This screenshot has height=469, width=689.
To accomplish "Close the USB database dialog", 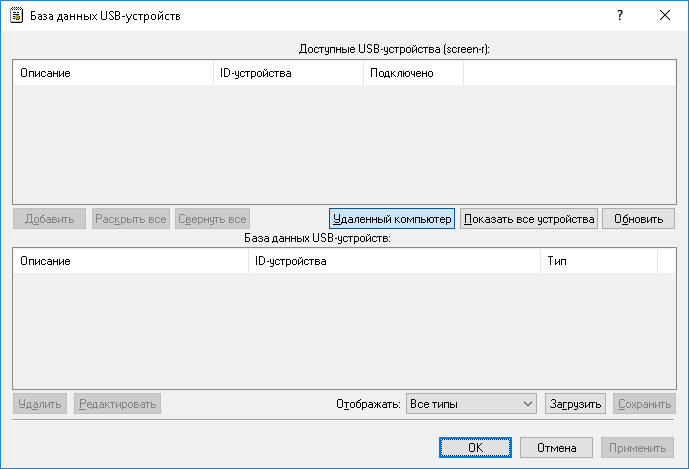I will (665, 16).
